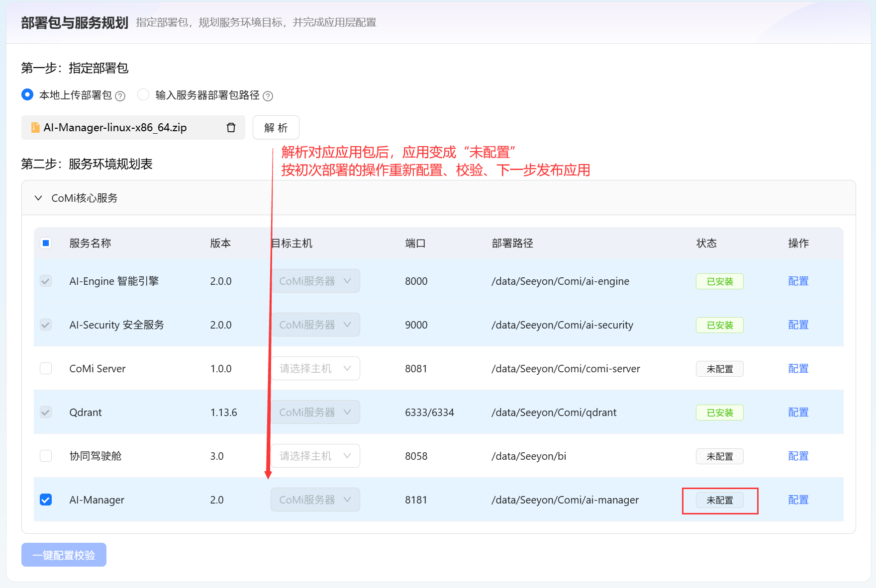The height and width of the screenshot is (588, 876).
Task: Click the 协同驾驶舱 service name
Action: pyautogui.click(x=96, y=456)
